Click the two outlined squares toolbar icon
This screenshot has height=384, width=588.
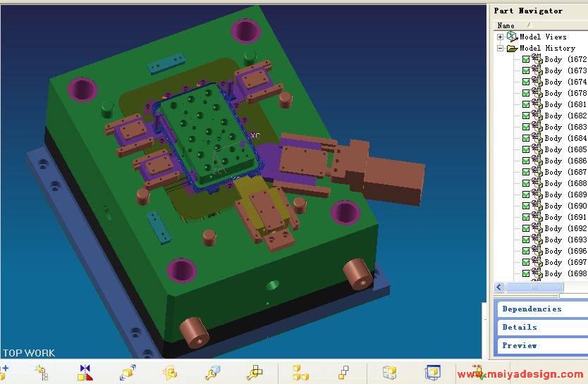pyautogui.click(x=343, y=373)
